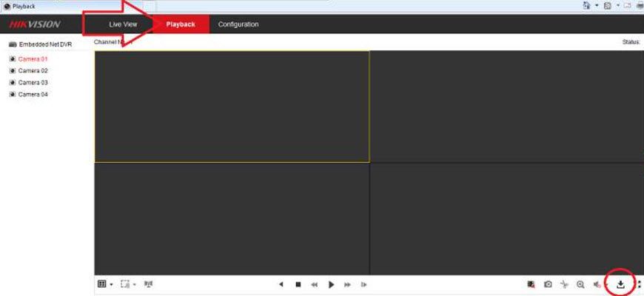The width and height of the screenshot is (644, 296).
Task: Click the browser read mail icon
Action: (628, 6)
